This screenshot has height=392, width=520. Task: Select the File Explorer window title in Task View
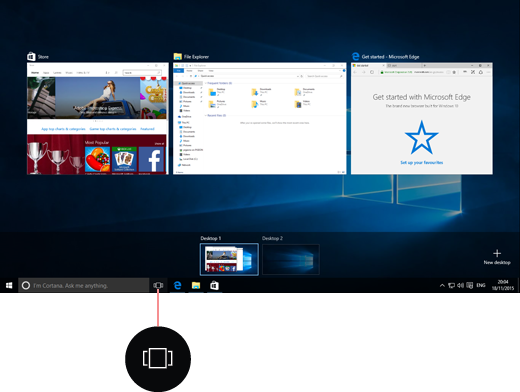click(x=196, y=57)
